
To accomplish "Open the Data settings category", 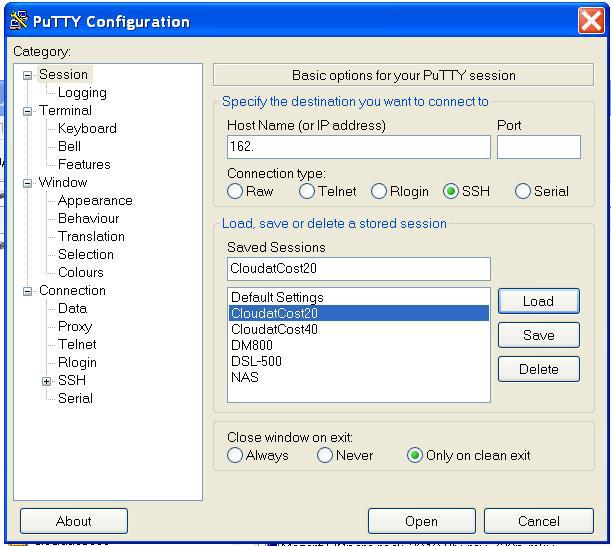I will point(72,309).
